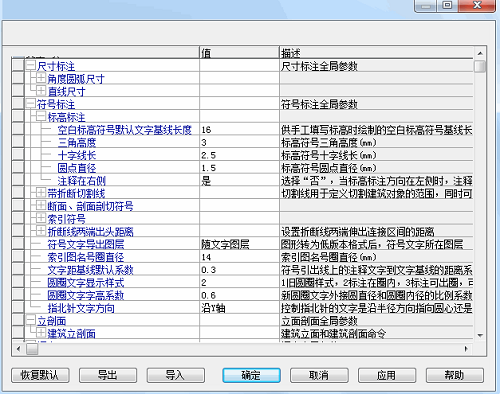Edit the 圆圈文字显示样式 value 2
The image size is (500, 394).
[239, 283]
